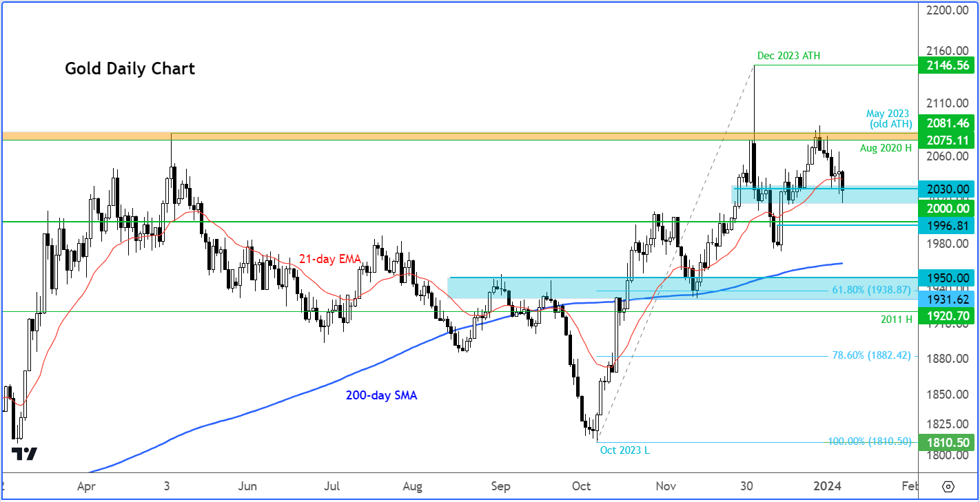Viewport: 980px width, 502px height.
Task: Click the Gold Daily Chart title
Action: click(130, 69)
